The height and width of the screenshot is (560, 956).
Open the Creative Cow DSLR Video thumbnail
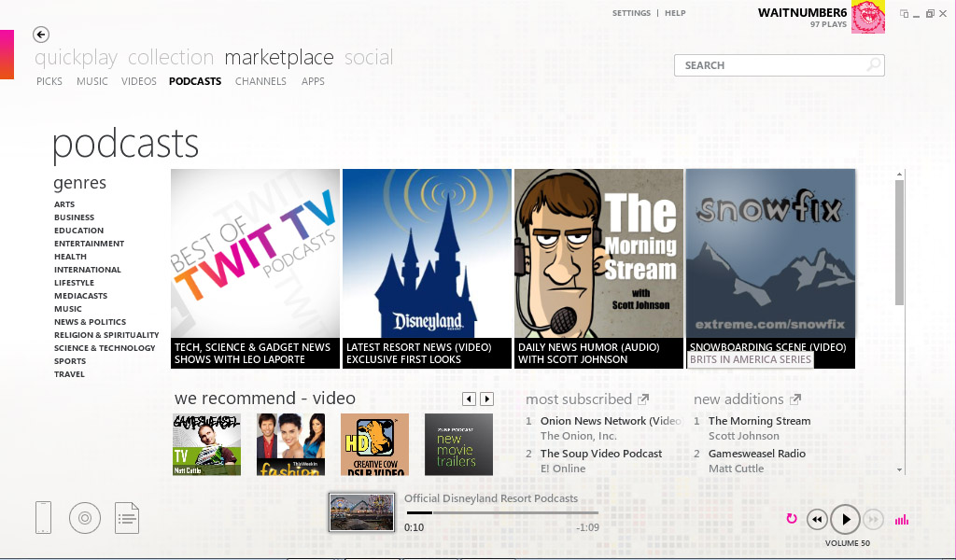[x=375, y=444]
